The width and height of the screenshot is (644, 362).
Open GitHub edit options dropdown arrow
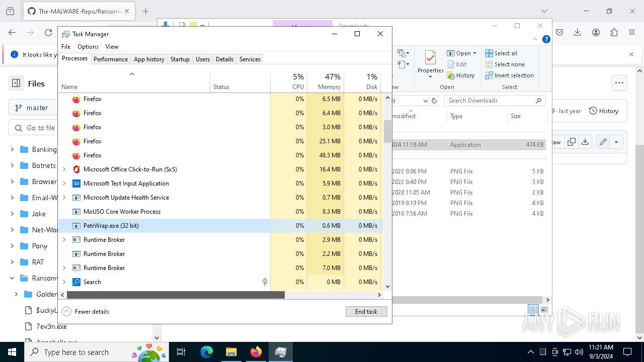tap(616, 142)
